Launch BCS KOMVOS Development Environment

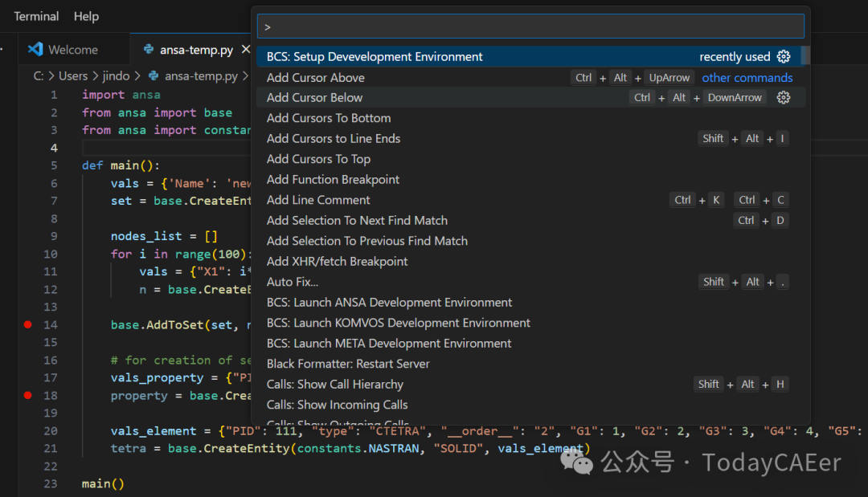529,322
